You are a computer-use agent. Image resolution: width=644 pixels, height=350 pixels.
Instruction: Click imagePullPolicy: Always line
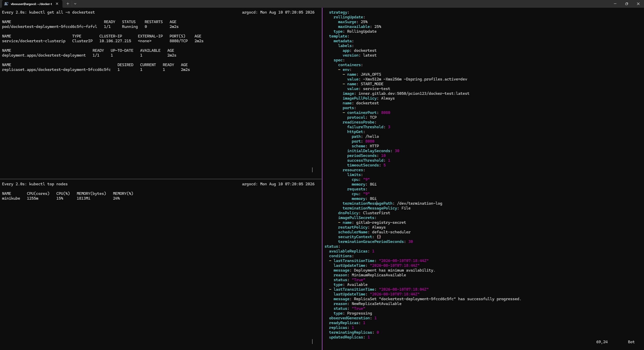[369, 98]
